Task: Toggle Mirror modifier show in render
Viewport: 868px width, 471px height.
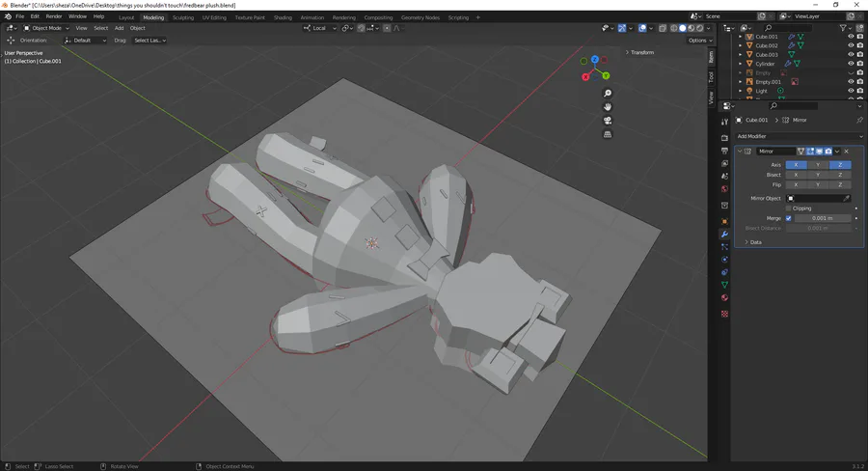Action: pyautogui.click(x=828, y=152)
